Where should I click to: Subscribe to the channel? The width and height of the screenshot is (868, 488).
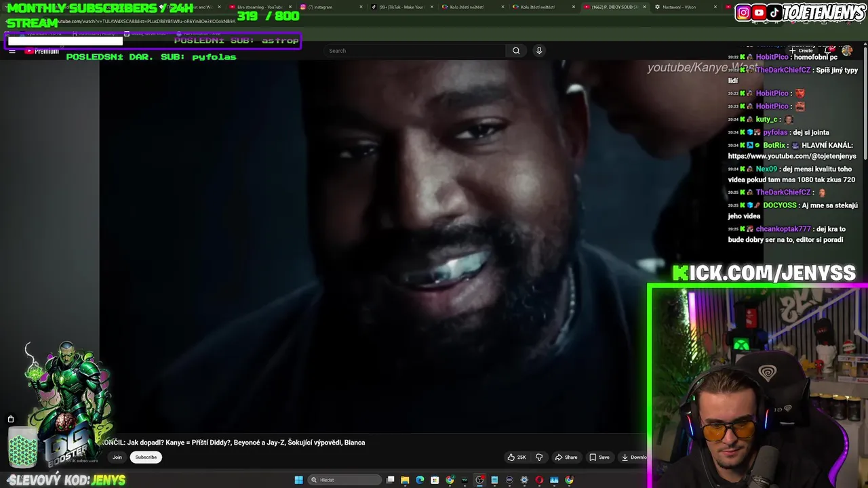pyautogui.click(x=146, y=457)
